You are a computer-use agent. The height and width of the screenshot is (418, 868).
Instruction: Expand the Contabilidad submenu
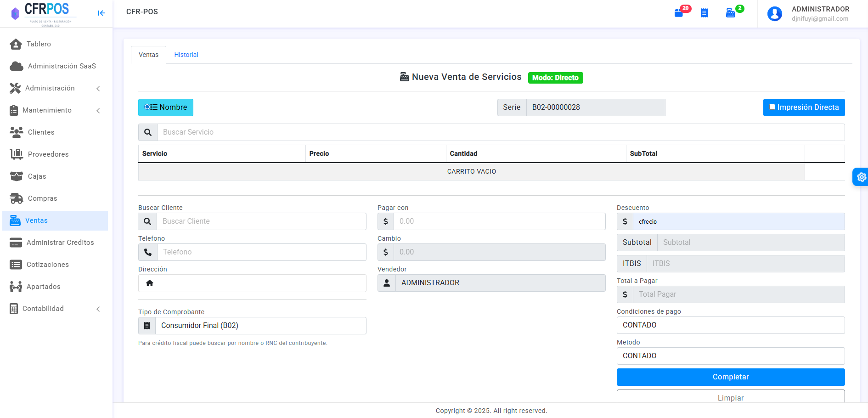(x=55, y=309)
